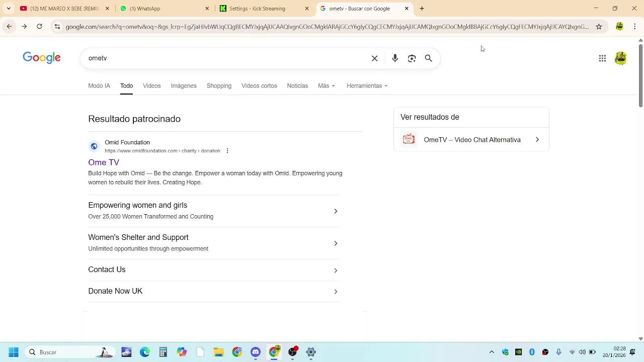This screenshot has height=362, width=644.
Task: Reload the current page
Action: coord(39,27)
